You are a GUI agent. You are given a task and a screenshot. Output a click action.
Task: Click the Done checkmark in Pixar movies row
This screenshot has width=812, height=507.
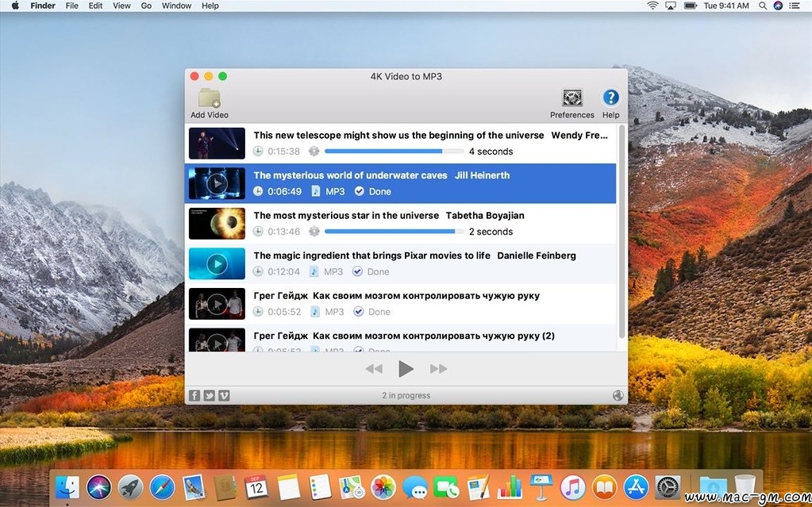(357, 271)
